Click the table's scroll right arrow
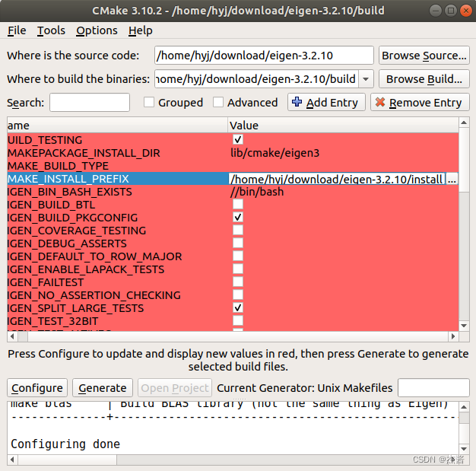The width and height of the screenshot is (476, 471). pos(453,336)
